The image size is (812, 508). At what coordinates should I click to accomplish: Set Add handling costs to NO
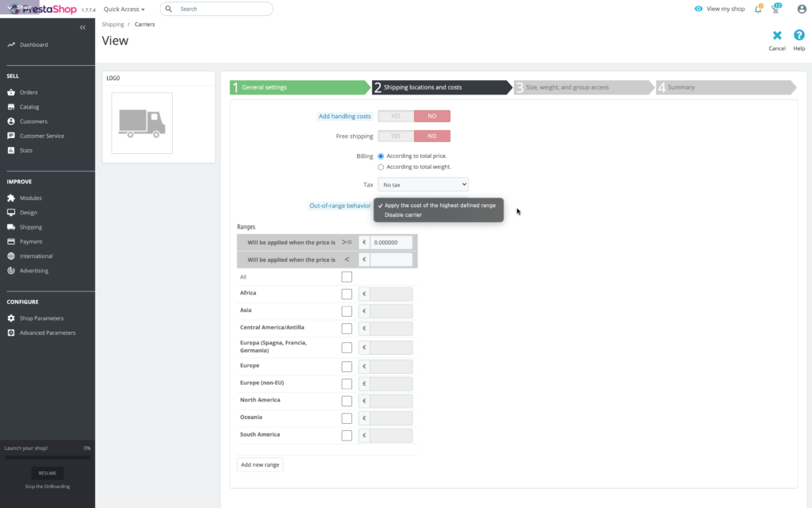[432, 116]
